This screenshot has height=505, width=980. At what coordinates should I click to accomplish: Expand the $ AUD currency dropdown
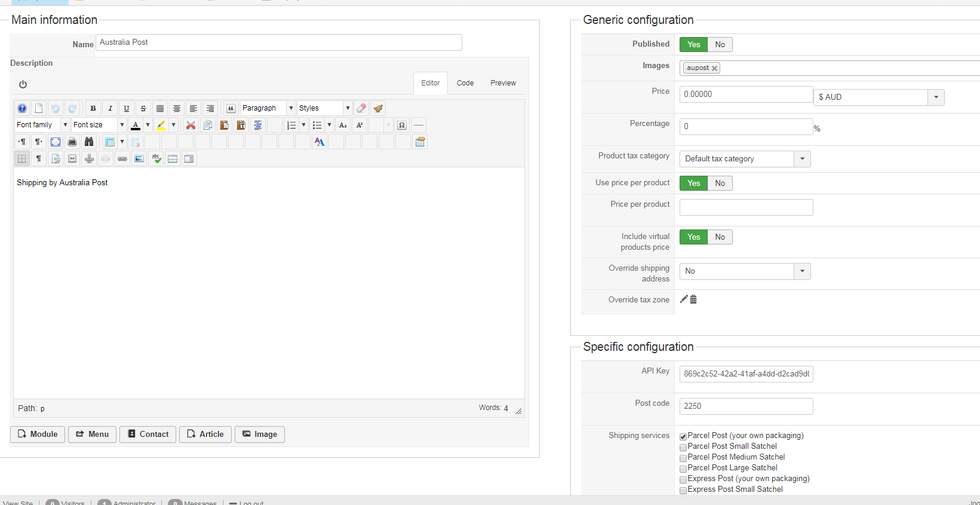pyautogui.click(x=936, y=97)
